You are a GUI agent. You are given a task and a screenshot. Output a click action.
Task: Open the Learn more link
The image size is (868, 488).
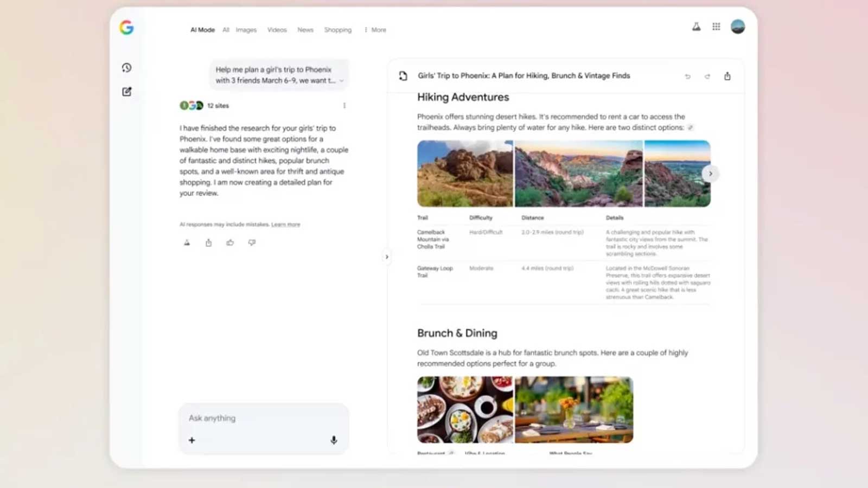(285, 224)
